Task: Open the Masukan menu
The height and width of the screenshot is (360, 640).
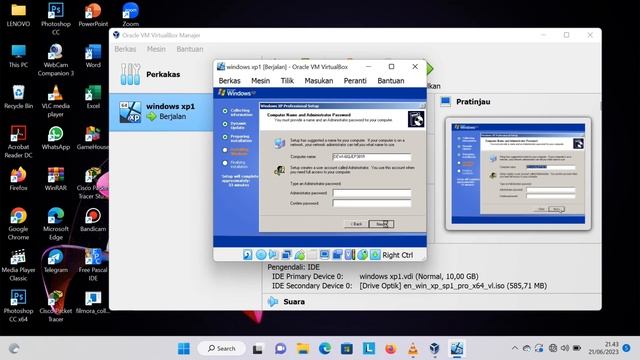Action: coord(319,81)
